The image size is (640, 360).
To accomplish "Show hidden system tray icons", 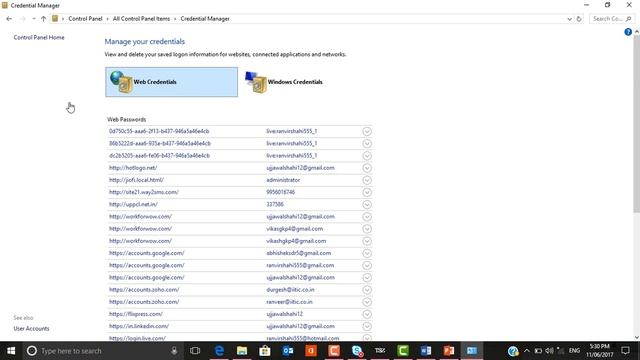I will 527,351.
